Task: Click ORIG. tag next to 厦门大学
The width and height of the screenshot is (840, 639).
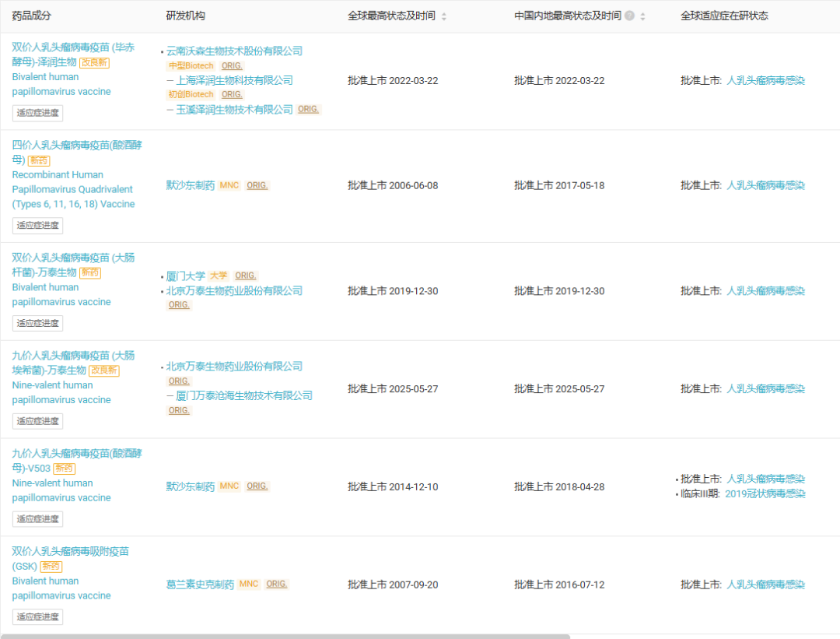Action: pos(245,276)
